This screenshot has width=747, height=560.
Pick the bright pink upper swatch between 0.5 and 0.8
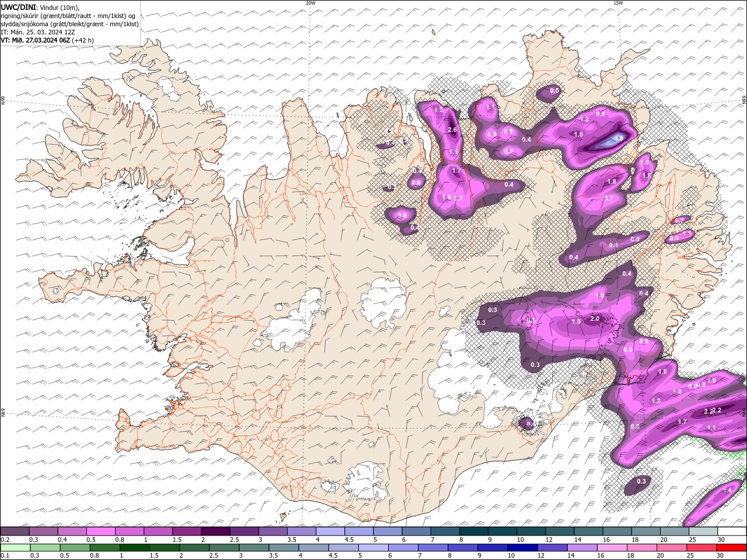[100, 531]
